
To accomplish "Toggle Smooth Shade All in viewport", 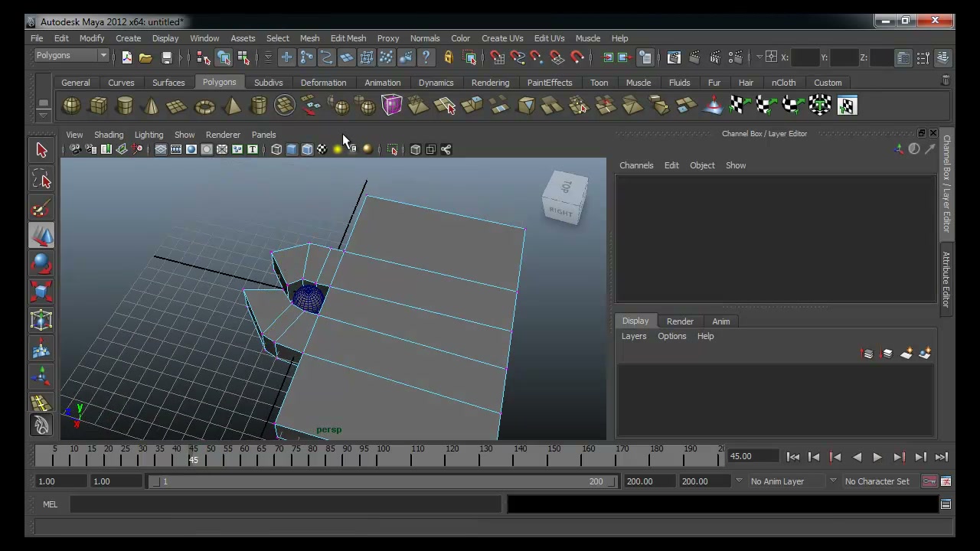I will (292, 150).
